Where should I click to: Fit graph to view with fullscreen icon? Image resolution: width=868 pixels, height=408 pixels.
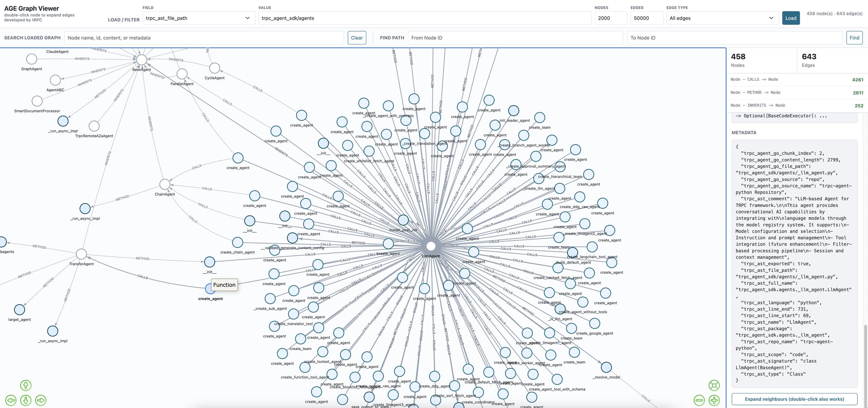714,385
